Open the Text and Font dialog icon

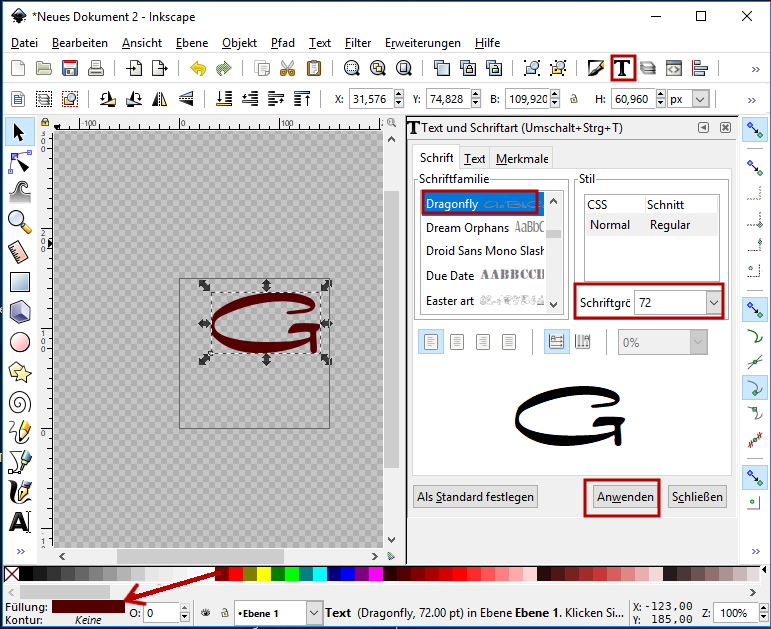622,68
